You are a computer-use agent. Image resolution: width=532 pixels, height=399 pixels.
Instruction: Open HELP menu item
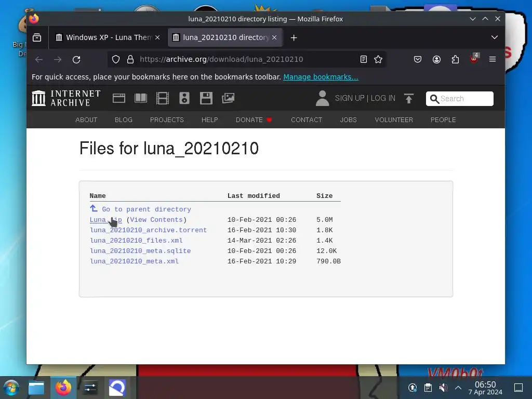click(210, 120)
